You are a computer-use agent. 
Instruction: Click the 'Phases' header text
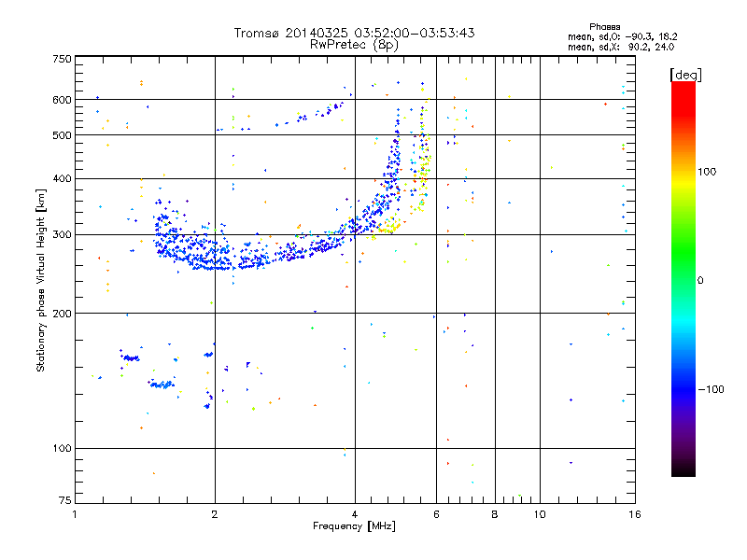point(604,27)
